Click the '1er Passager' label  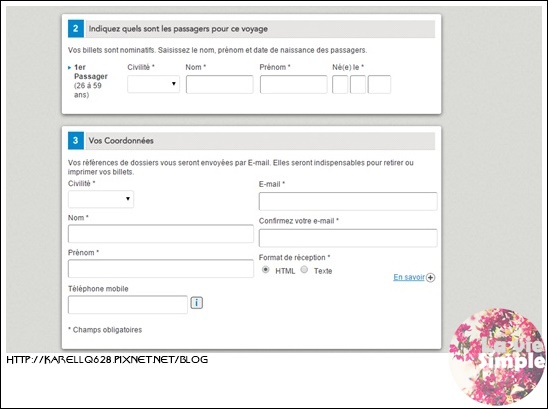pos(91,72)
